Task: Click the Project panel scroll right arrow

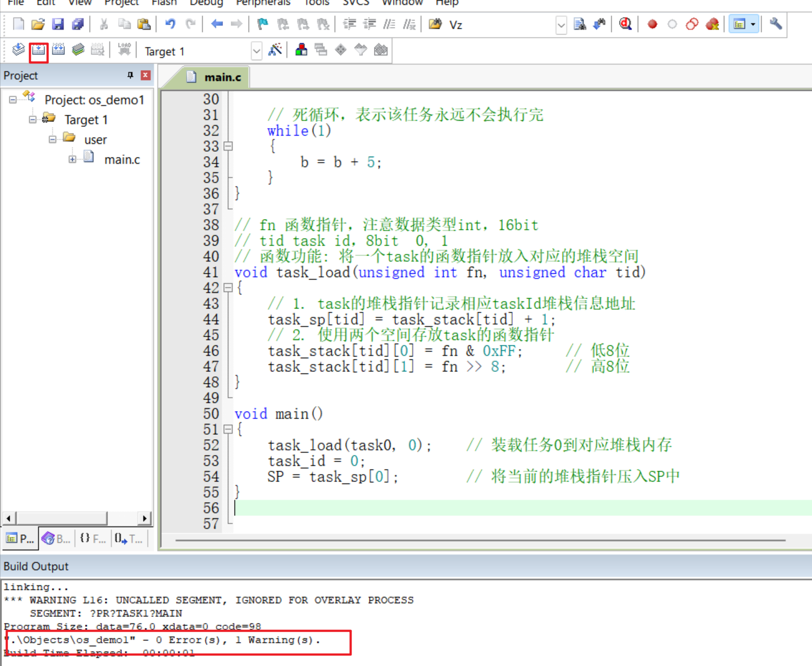Action: click(x=145, y=518)
